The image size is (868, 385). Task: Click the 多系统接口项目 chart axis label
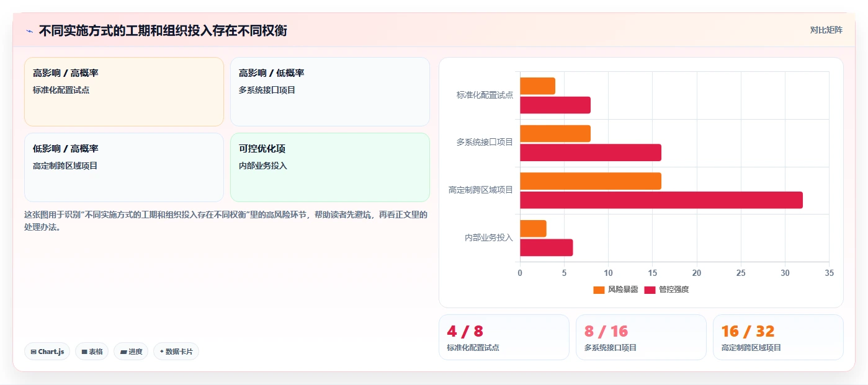485,142
